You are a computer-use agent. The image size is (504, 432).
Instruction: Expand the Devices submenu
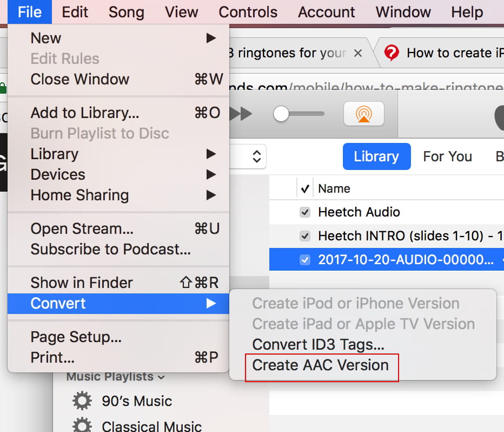click(211, 175)
